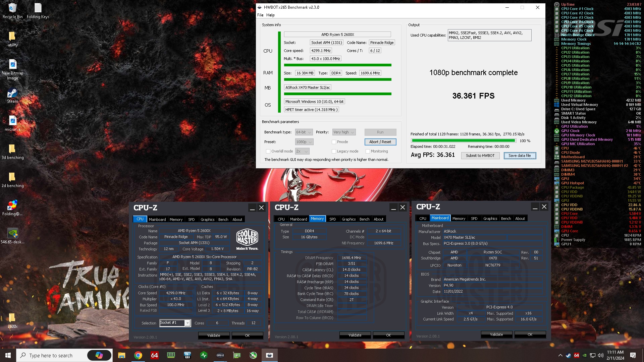
Task: Switch to SPD tab in left CPU-Z window
Action: click(x=192, y=220)
